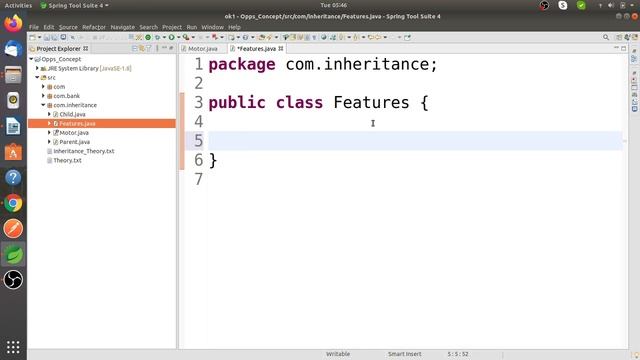Viewport: 640px width, 360px height.
Task: Click Collapse All in Project Explorer
Action: 134,49
